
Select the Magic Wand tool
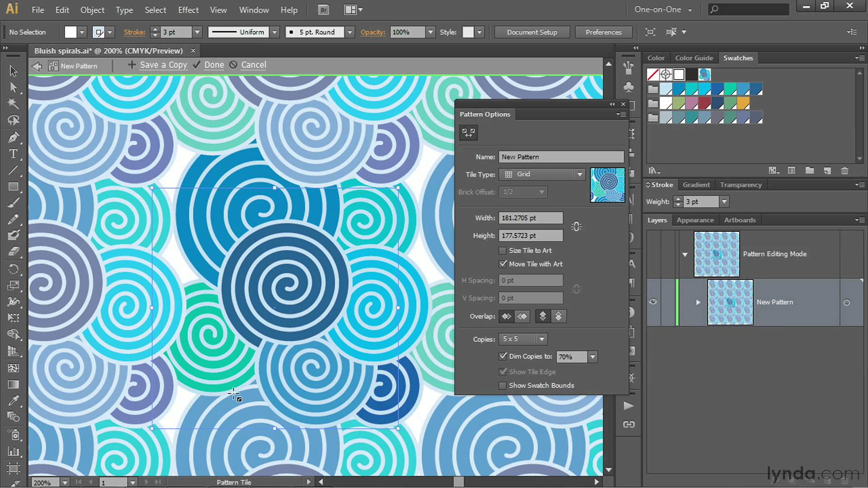click(x=13, y=103)
